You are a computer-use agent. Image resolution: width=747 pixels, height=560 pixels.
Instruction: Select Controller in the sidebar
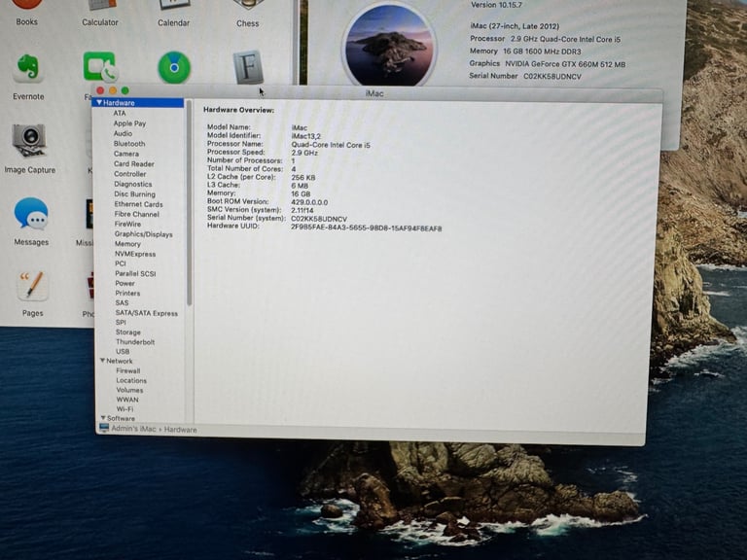130,174
